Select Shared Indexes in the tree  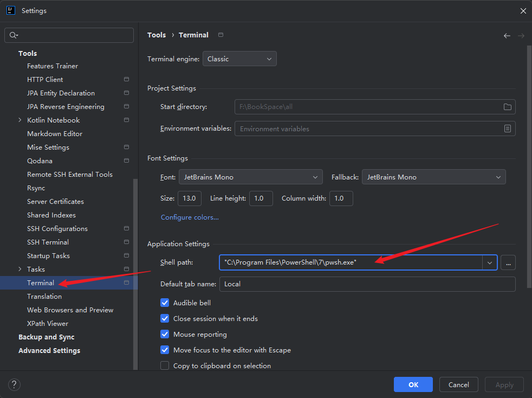pos(51,215)
